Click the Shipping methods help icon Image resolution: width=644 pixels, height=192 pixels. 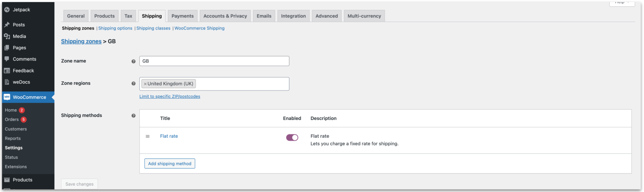(134, 116)
